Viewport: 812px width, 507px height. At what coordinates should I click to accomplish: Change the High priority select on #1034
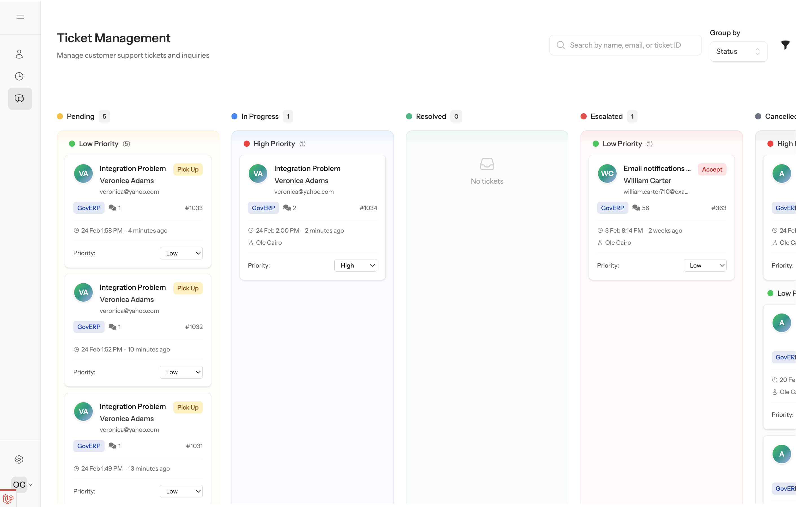tap(356, 265)
